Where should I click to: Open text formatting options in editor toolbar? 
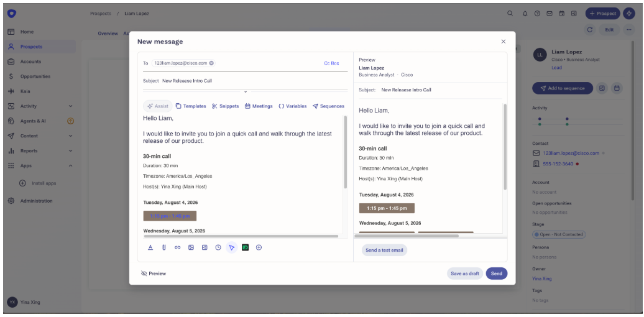(150, 247)
